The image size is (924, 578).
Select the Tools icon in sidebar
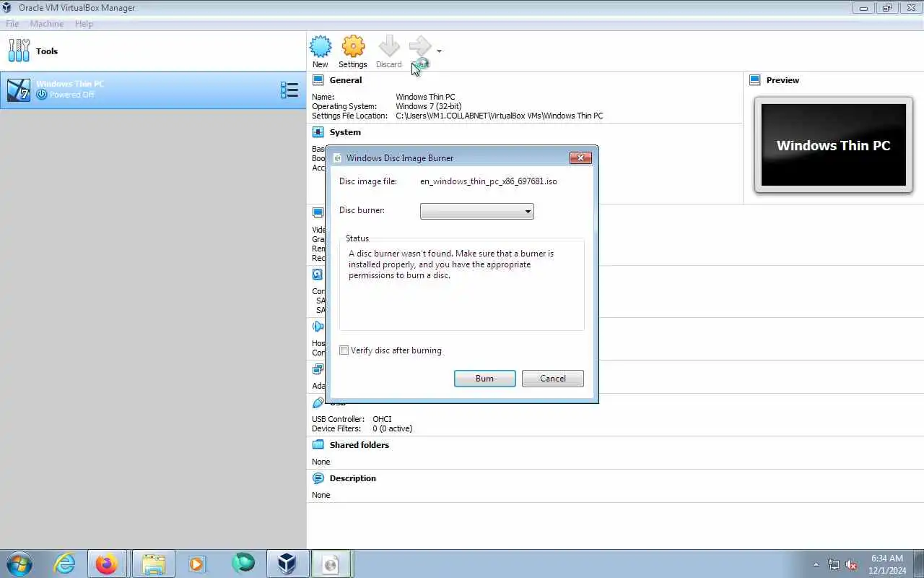(x=19, y=51)
